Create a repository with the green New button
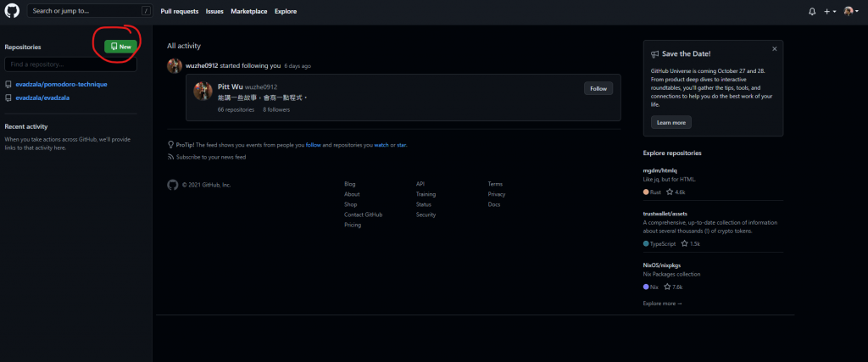 coord(120,47)
